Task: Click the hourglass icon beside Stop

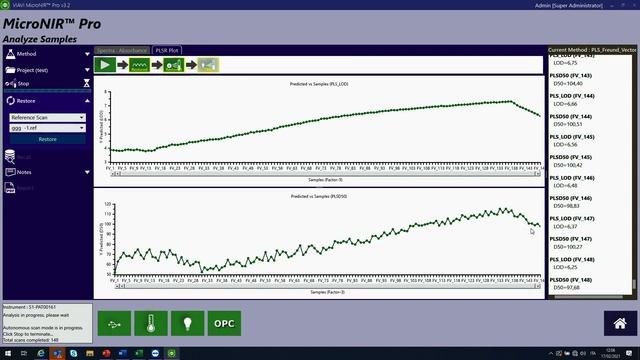Action: coord(87,83)
